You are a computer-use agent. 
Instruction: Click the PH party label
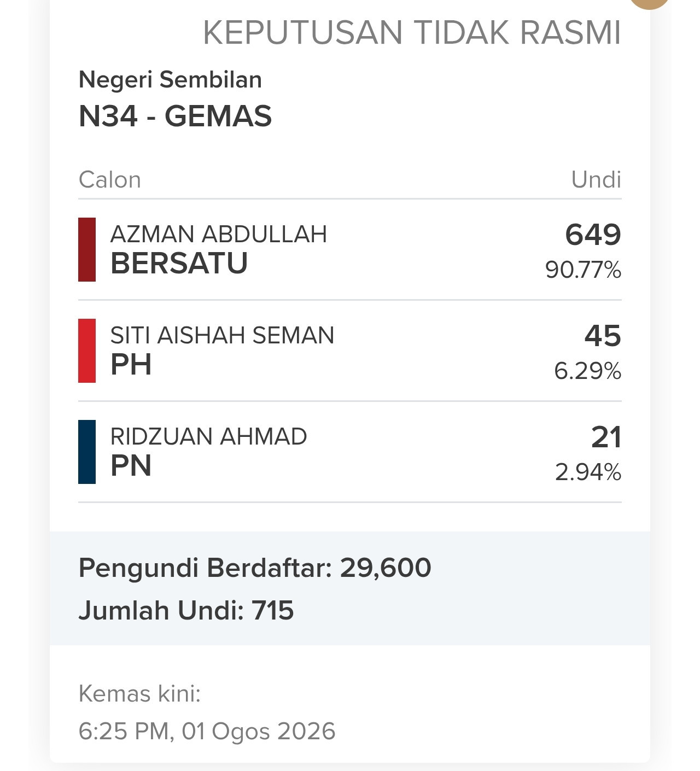pyautogui.click(x=131, y=364)
